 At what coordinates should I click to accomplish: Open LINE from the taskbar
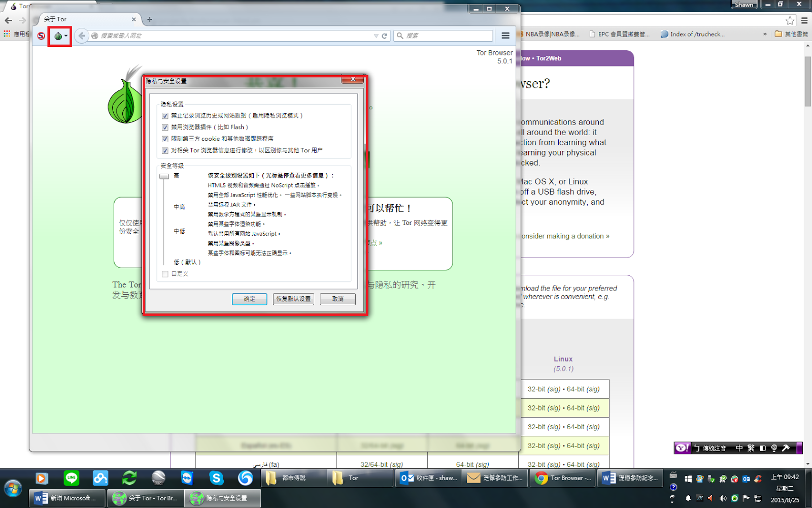coord(71,478)
